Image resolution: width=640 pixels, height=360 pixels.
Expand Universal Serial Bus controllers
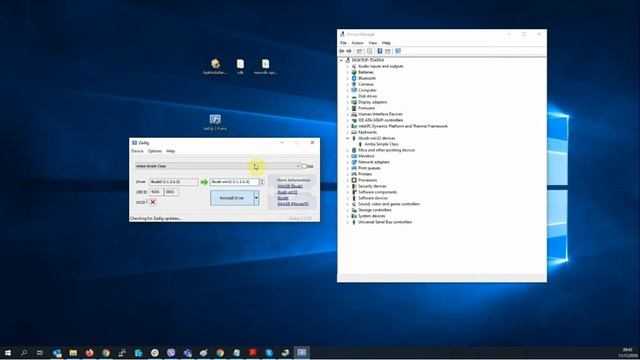pyautogui.click(x=348, y=222)
